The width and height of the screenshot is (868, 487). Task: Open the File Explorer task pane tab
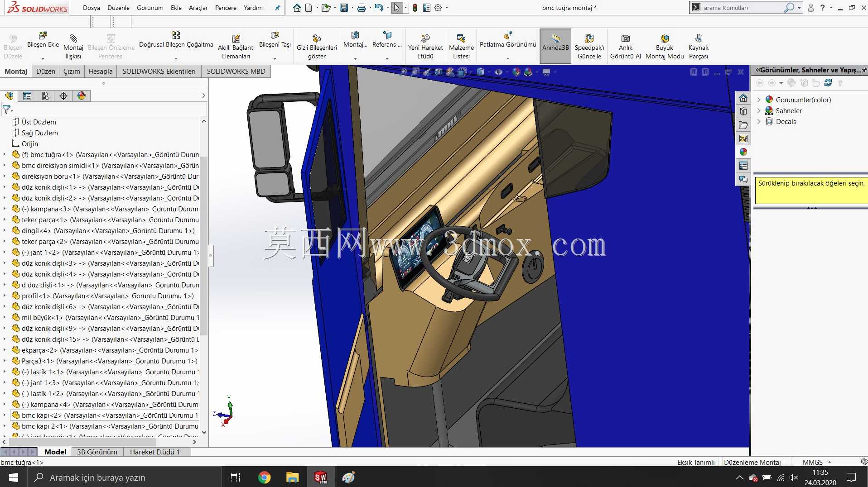tap(743, 125)
